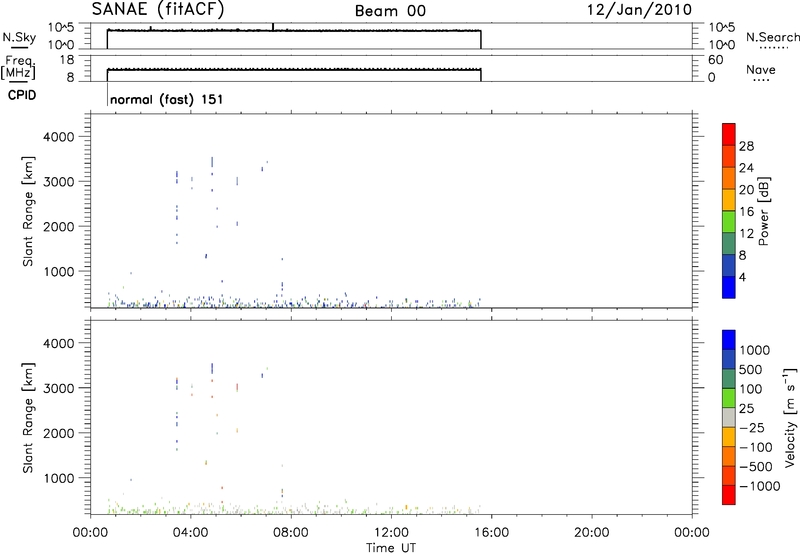Viewport: 800px width, 554px height.
Task: Pick the teal power swatch between 8 and 12
Action: (x=729, y=244)
